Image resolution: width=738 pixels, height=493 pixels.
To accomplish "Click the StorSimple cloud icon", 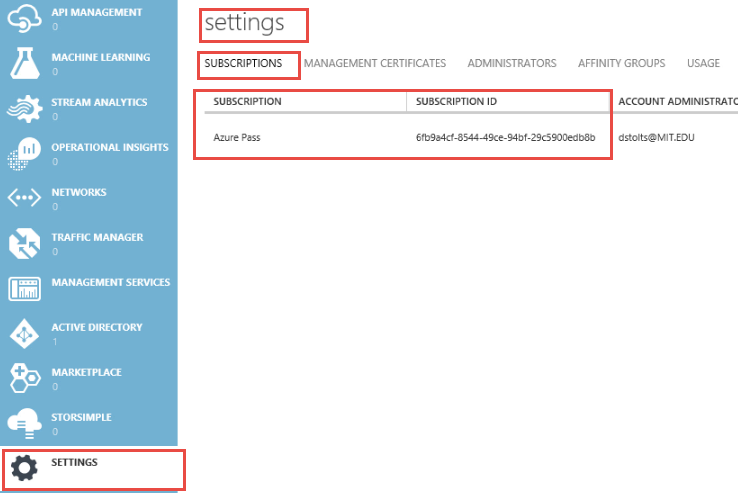I will pos(24,423).
